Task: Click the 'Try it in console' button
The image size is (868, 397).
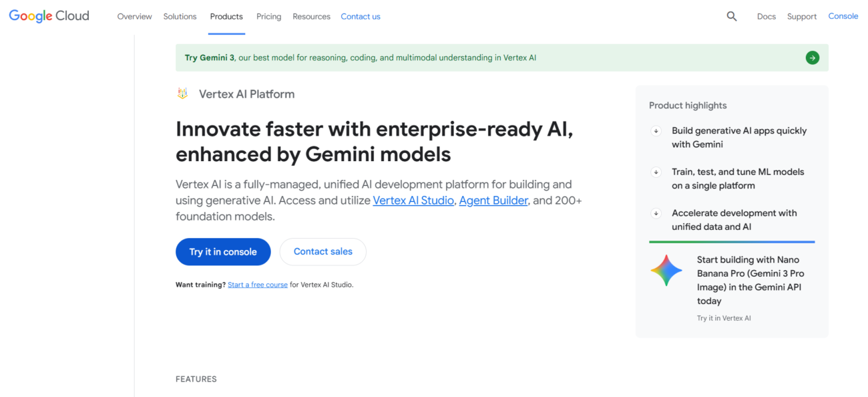Action: [223, 251]
